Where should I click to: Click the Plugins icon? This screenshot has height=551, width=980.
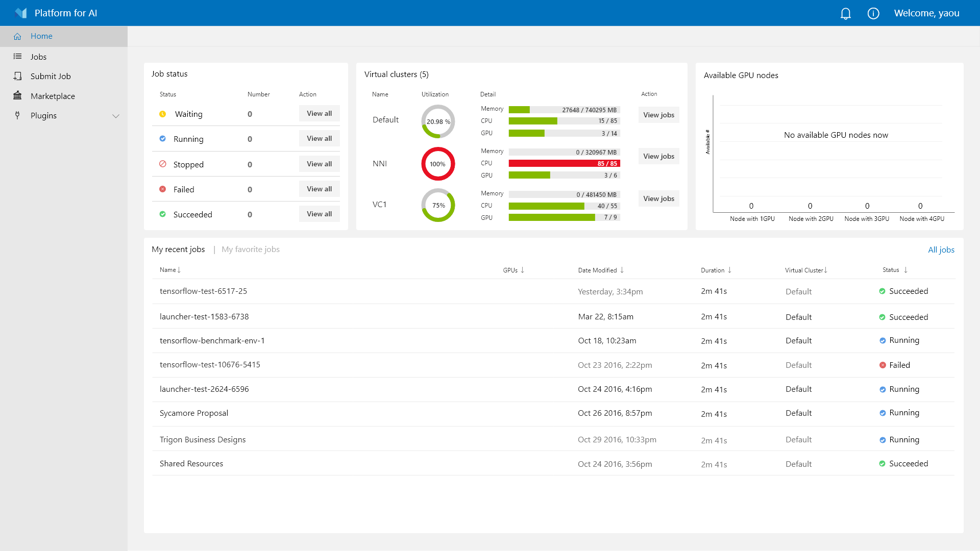tap(17, 116)
